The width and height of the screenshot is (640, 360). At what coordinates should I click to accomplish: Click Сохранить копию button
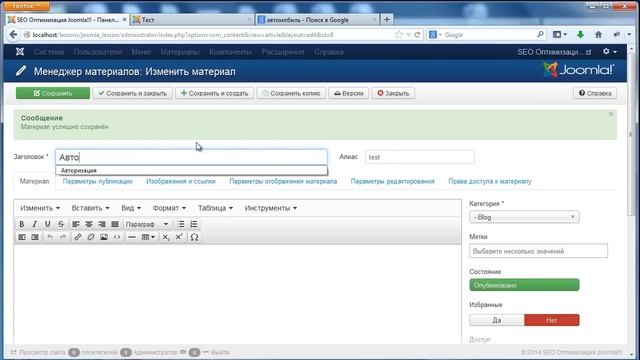click(291, 93)
